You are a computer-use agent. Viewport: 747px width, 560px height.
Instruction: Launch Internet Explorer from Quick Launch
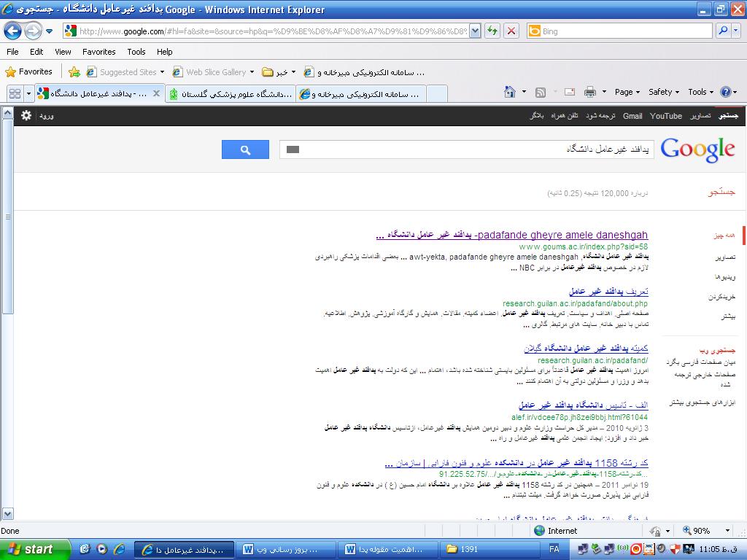tap(119, 550)
